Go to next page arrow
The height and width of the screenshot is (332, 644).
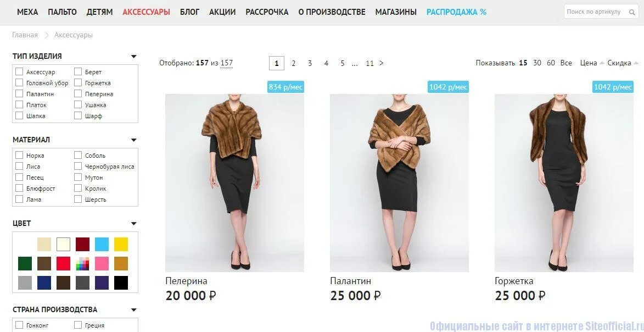tap(381, 63)
